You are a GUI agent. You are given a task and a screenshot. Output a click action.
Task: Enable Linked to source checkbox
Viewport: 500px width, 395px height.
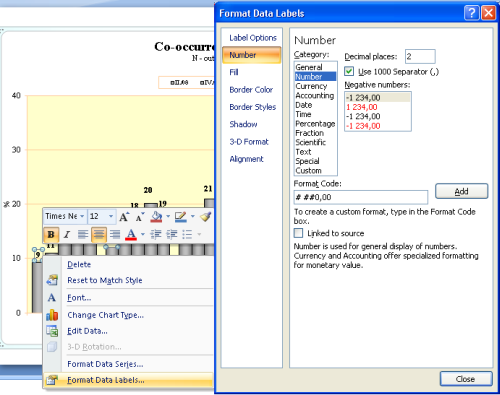(x=298, y=233)
